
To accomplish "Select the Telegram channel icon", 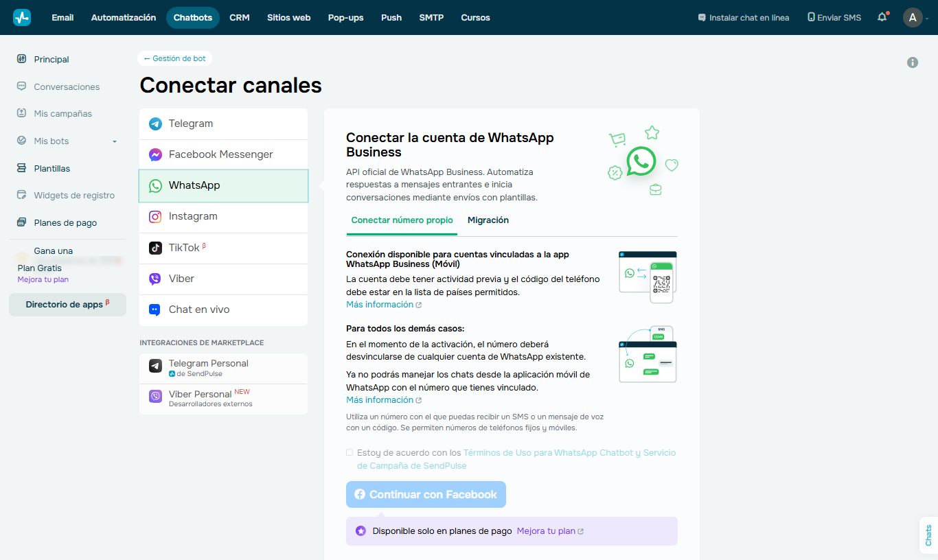I will pyautogui.click(x=155, y=124).
